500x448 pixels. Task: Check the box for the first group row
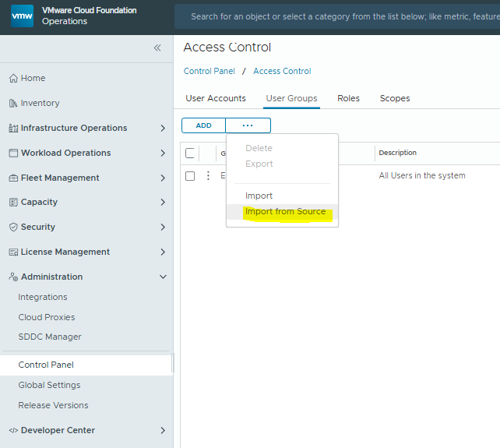190,176
